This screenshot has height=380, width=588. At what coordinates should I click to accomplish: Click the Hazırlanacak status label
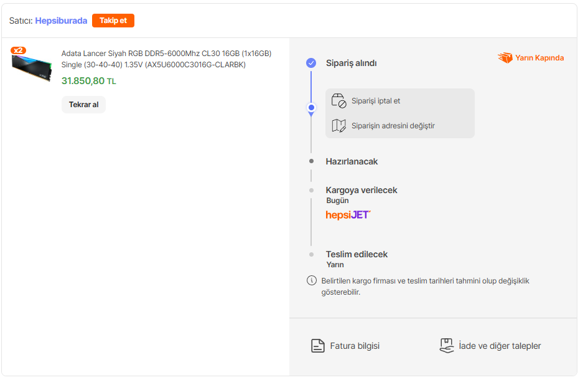[x=352, y=161]
